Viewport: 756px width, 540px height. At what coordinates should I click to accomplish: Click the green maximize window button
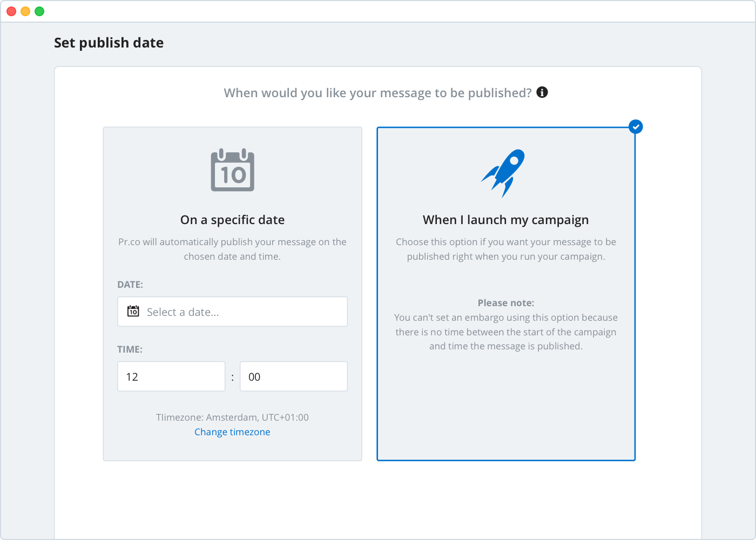coord(39,11)
